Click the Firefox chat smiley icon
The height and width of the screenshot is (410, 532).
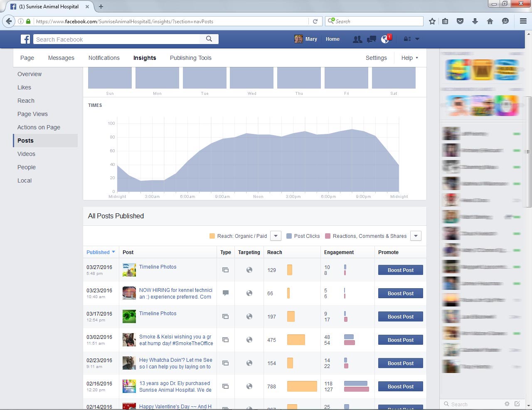[505, 21]
